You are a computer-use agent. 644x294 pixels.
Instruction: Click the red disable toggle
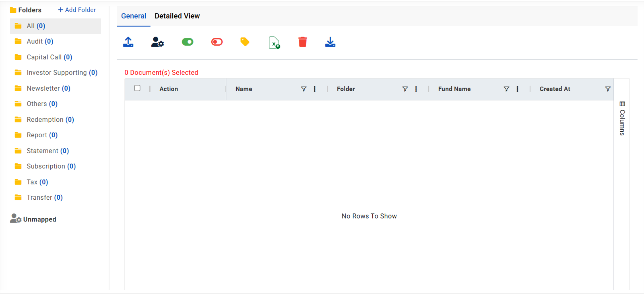(x=217, y=42)
